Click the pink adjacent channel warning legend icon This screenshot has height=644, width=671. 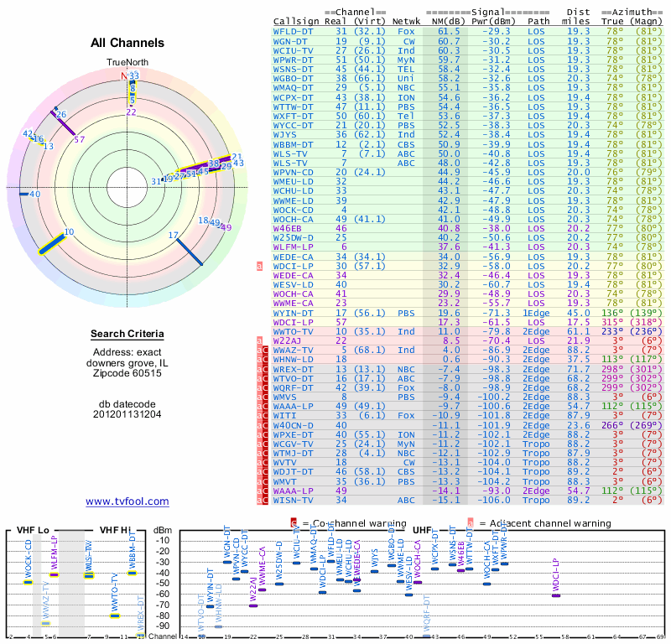[x=471, y=523]
